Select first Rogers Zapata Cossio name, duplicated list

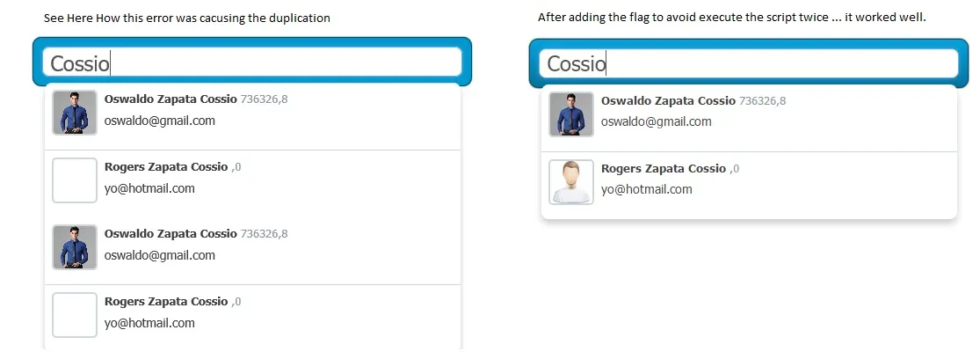pyautogui.click(x=166, y=166)
